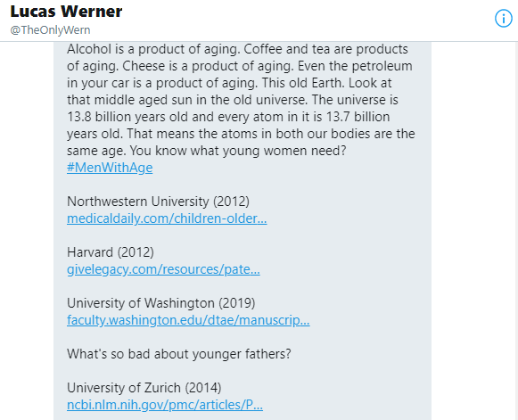Screen dimensions: 518x420
Task: Open the @TheOnlyWern handle
Action: (x=50, y=30)
